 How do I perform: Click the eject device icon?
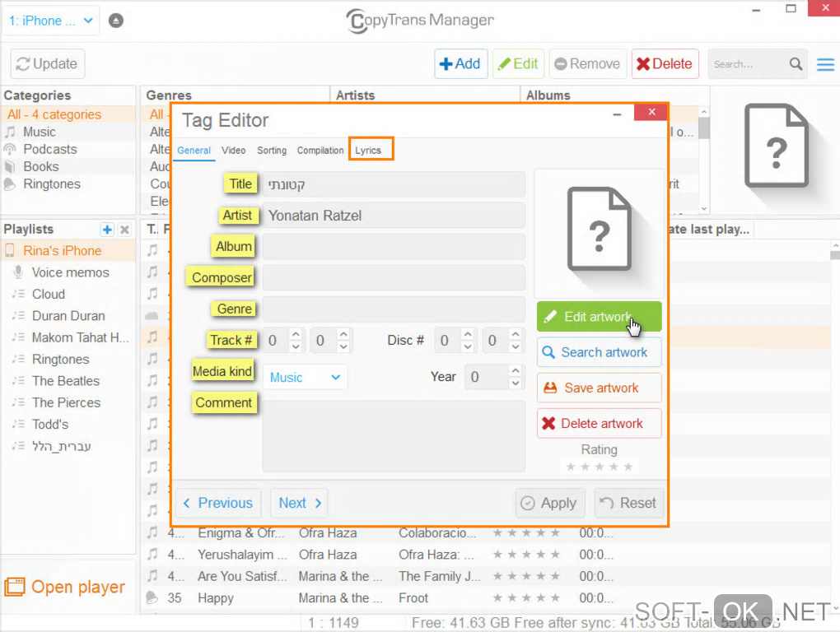coord(116,21)
